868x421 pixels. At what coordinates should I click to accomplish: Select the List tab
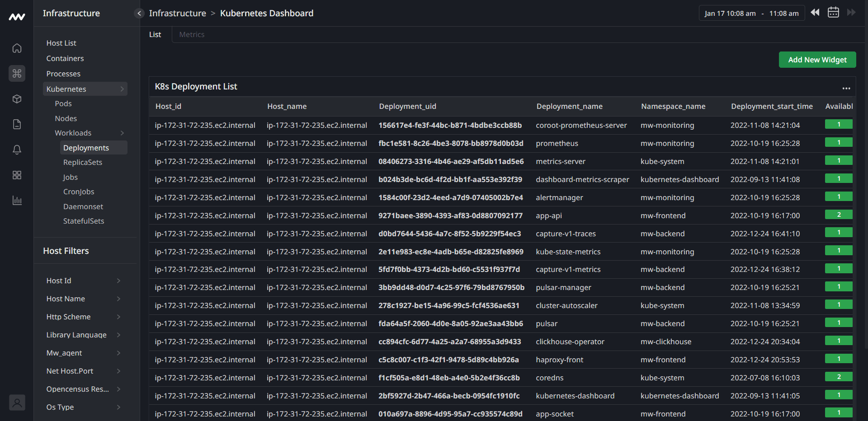click(x=155, y=34)
